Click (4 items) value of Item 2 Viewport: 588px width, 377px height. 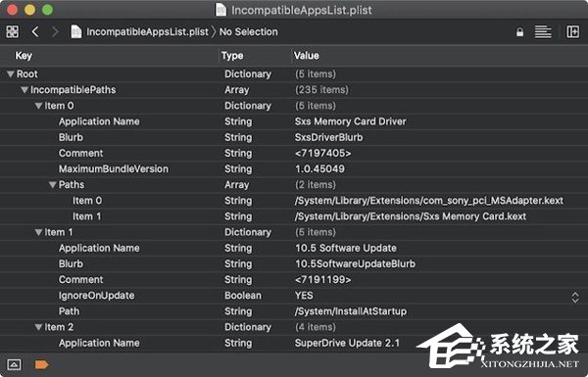316,327
